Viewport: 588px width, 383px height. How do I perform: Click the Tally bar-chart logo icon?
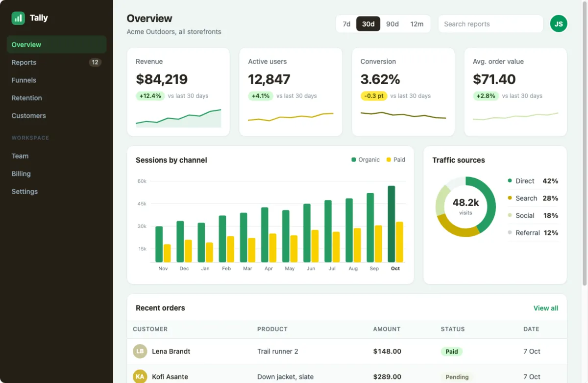(18, 18)
